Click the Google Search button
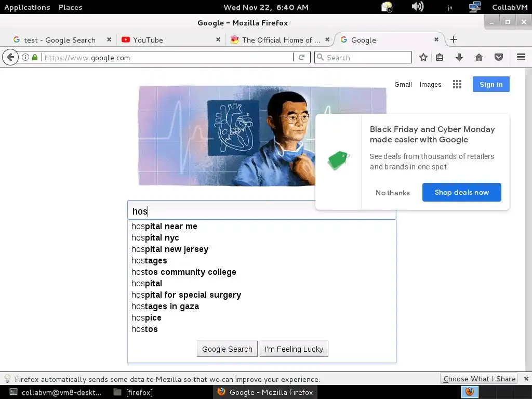532x399 pixels. coord(227,349)
